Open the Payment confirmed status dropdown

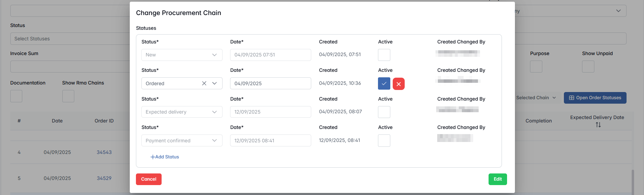pyautogui.click(x=215, y=141)
